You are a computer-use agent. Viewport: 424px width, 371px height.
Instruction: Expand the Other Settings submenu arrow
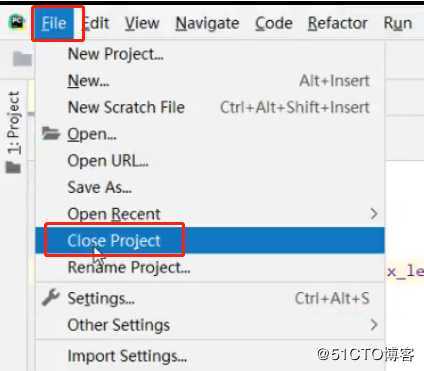(x=374, y=324)
